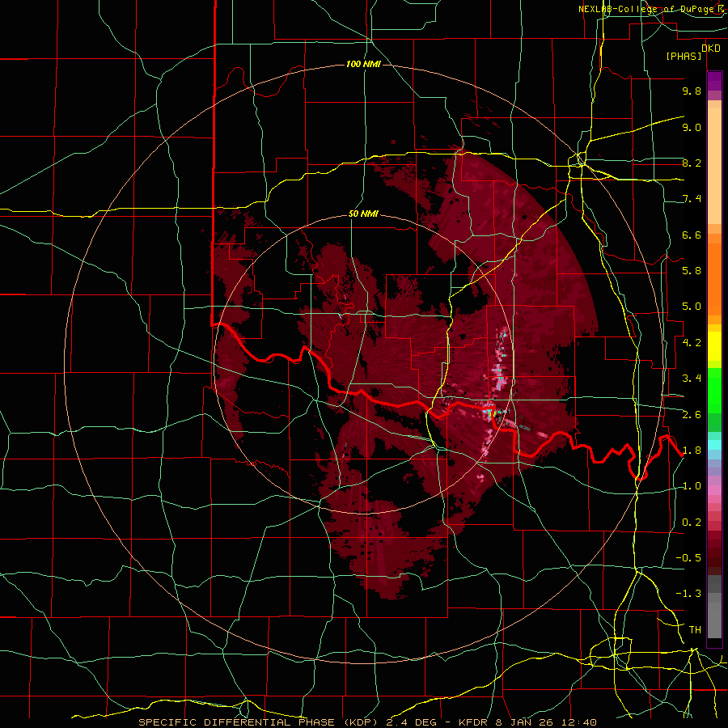This screenshot has height=728, width=728.
Task: Click the 1.0 legend value
Action: pyautogui.click(x=692, y=487)
